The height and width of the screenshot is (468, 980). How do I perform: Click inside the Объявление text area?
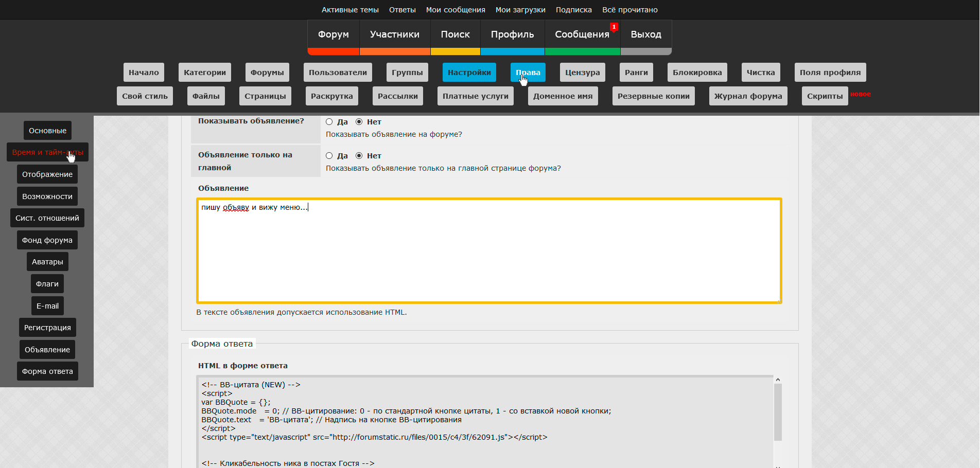(x=489, y=252)
